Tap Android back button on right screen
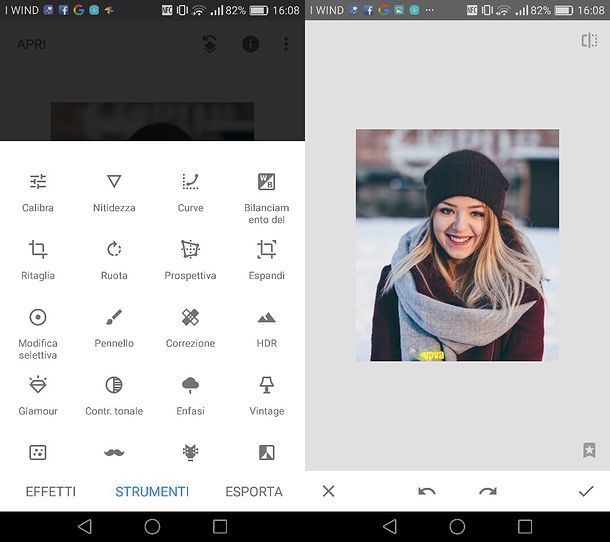This screenshot has width=610, height=542. pyautogui.click(x=390, y=526)
